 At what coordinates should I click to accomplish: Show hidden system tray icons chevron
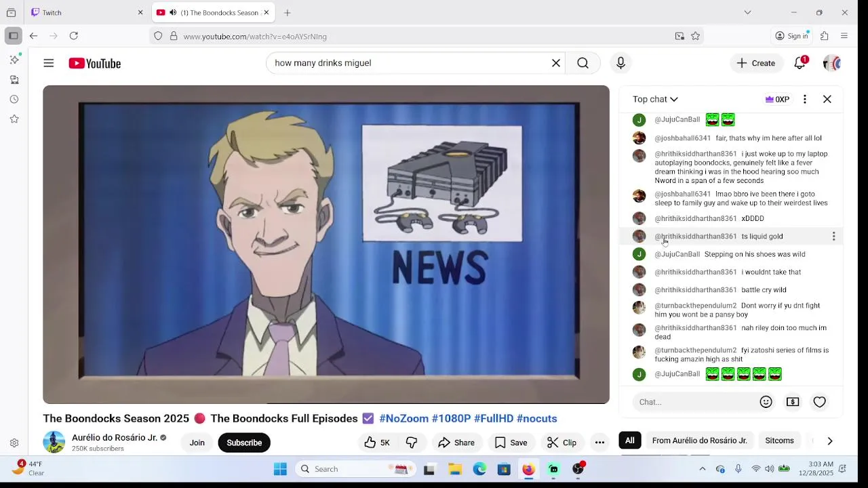tap(702, 469)
